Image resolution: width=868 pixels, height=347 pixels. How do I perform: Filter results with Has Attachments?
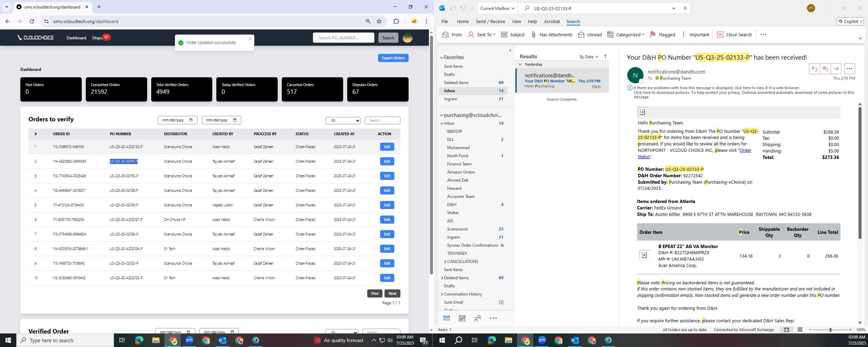point(552,35)
